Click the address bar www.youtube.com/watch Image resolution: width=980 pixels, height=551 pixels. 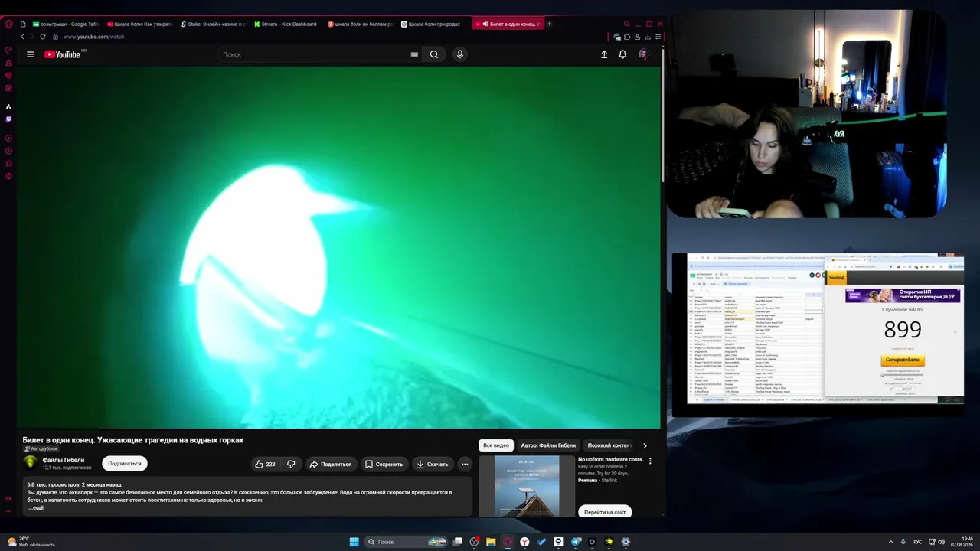tap(93, 37)
